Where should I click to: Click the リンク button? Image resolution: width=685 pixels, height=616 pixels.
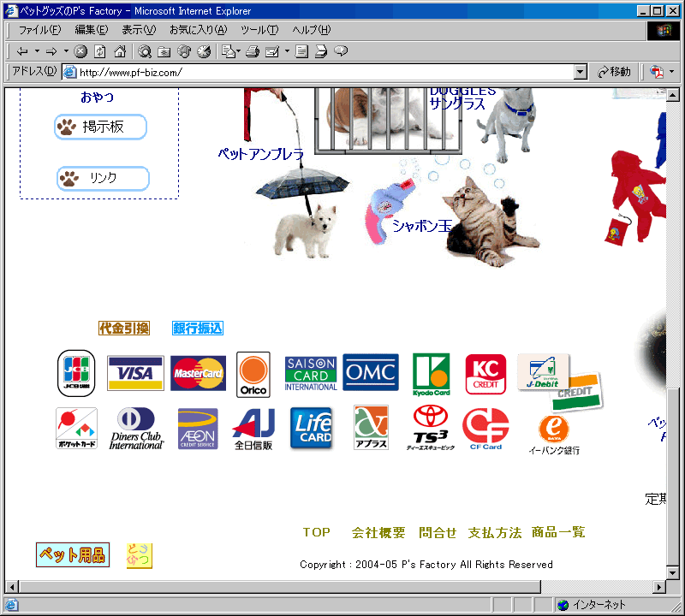(x=103, y=178)
